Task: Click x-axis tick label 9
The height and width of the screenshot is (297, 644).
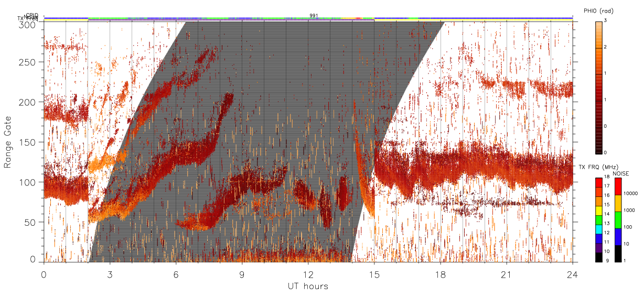Action: [x=242, y=274]
